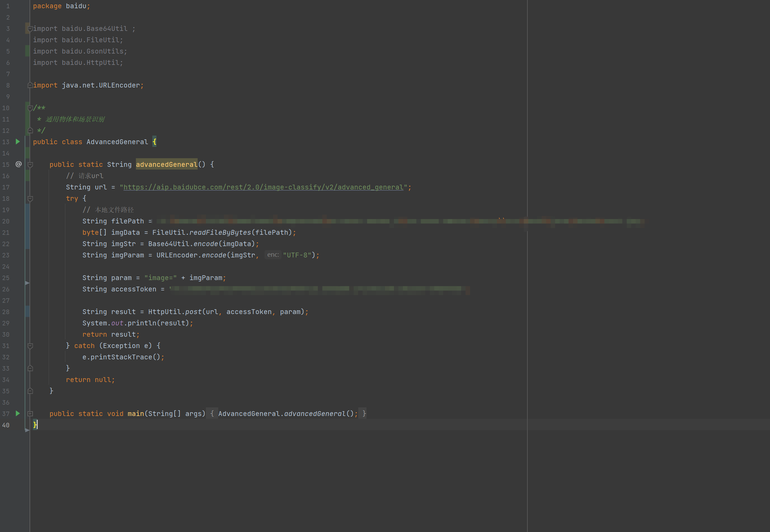The width and height of the screenshot is (770, 532).
Task: Click folded opening brace after main(String[] args)
Action: click(x=212, y=414)
